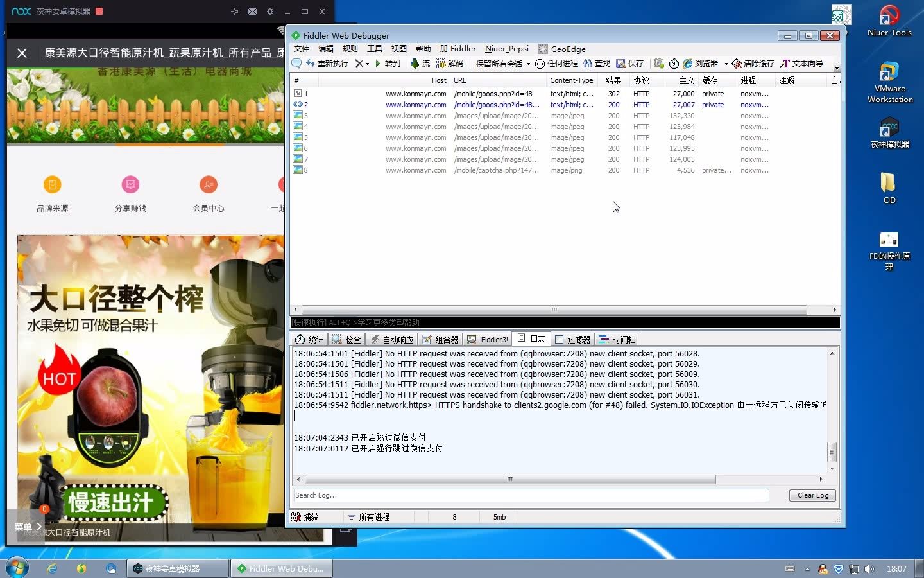Image resolution: width=924 pixels, height=578 pixels.
Task: Open dropdown arrow next to remove X icon
Action: [367, 64]
